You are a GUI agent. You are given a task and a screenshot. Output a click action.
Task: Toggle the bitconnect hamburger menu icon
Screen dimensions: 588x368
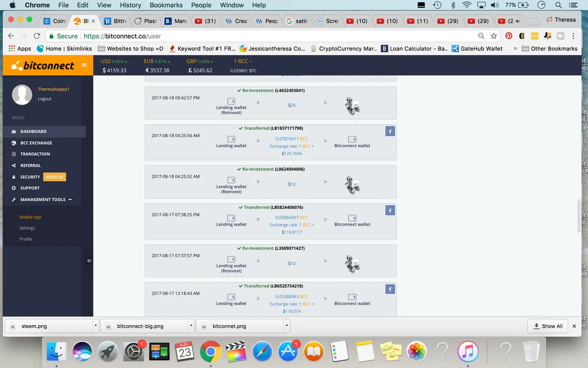(84, 65)
